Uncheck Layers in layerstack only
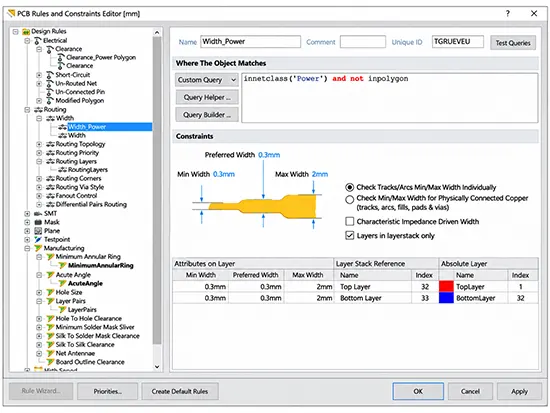 (350, 235)
